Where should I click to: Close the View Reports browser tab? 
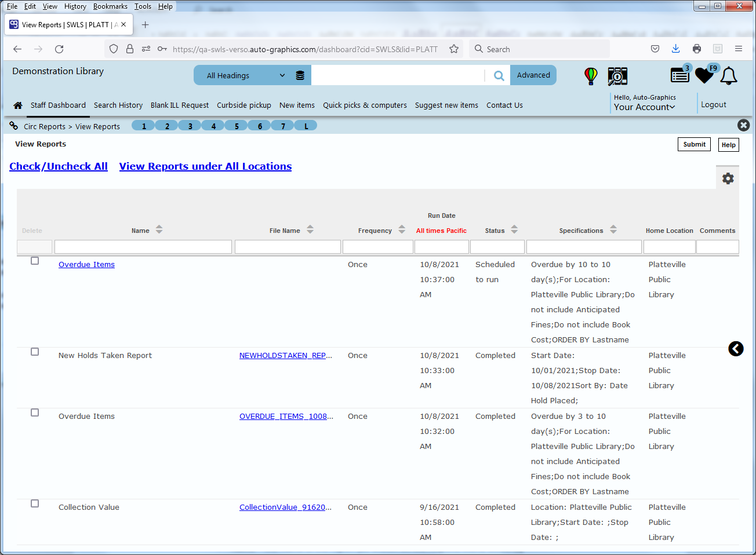123,25
